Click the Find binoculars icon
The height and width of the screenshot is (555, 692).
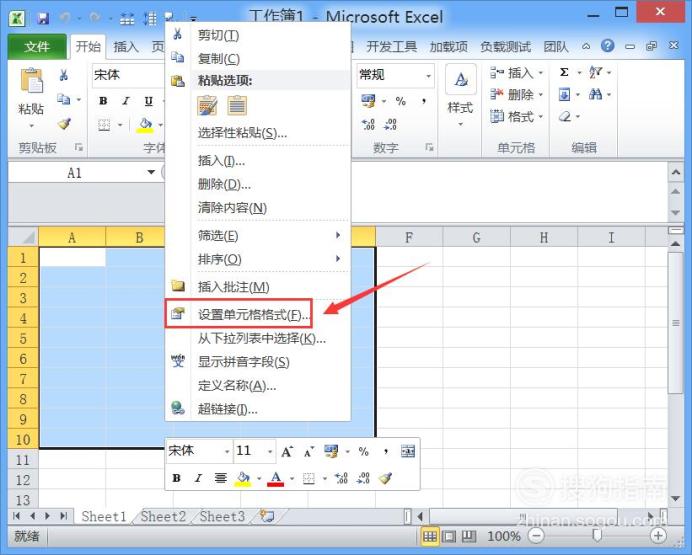[595, 94]
